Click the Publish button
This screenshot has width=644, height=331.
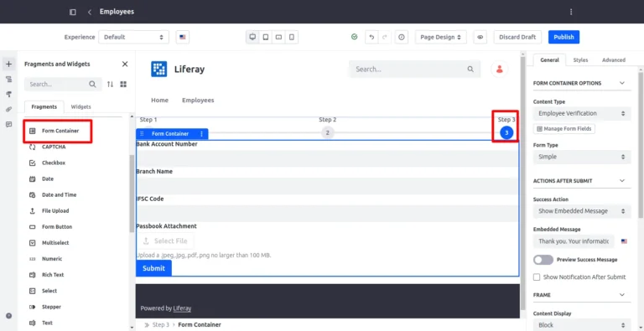pyautogui.click(x=563, y=37)
